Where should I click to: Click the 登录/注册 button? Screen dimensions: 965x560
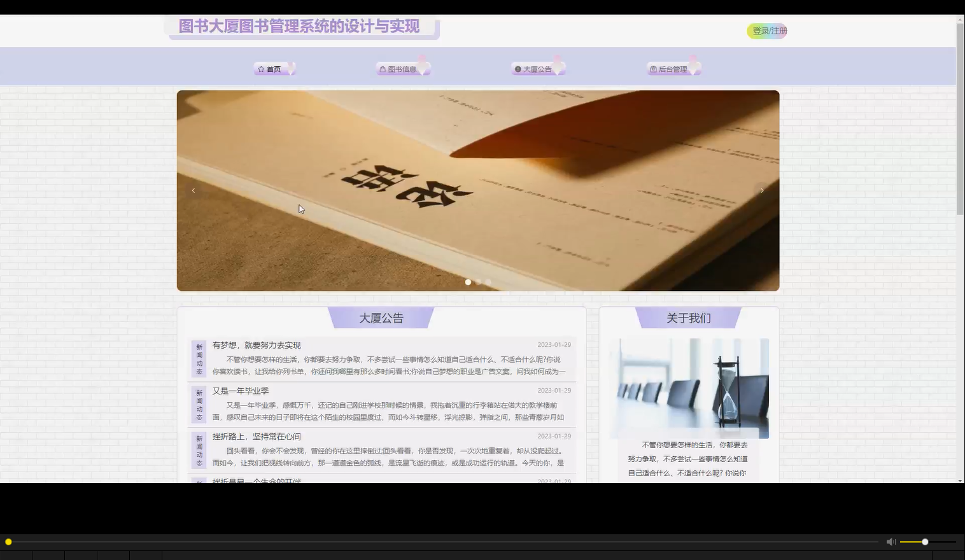[x=766, y=30]
